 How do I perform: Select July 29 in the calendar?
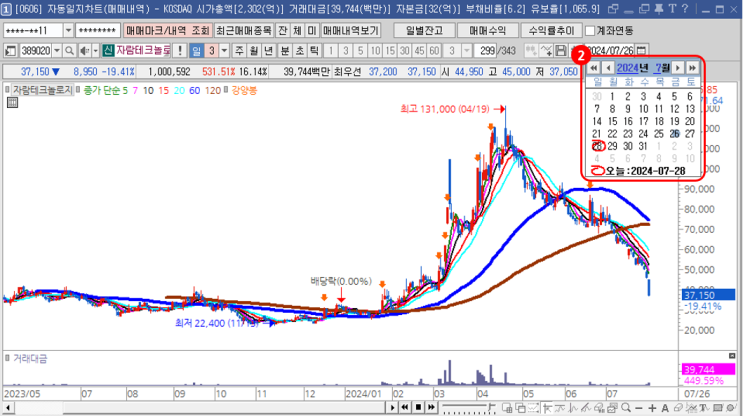[612, 146]
